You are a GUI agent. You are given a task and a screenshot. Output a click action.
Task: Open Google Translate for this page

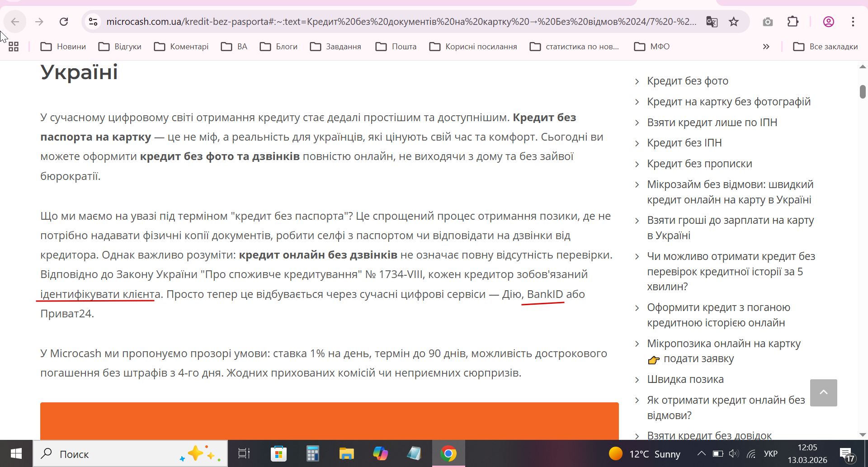(x=712, y=22)
